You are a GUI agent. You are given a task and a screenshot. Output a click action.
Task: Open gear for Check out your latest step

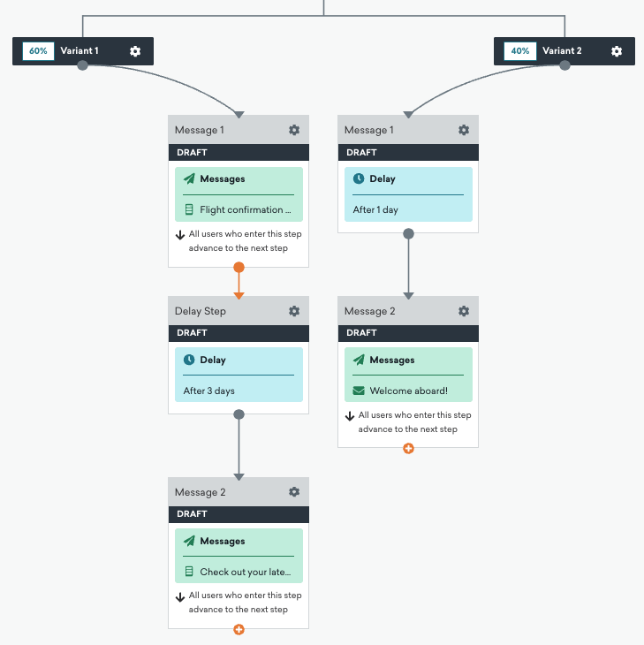[x=294, y=492]
